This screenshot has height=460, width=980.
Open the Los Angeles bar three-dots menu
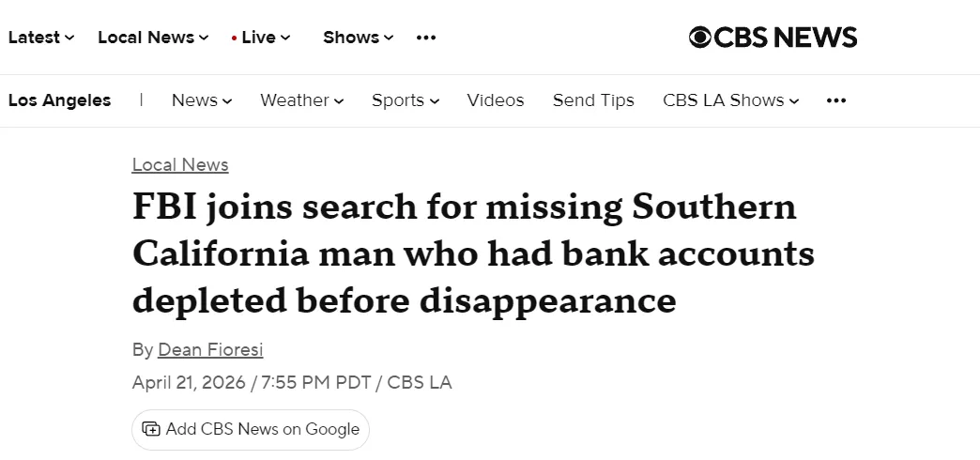(x=836, y=100)
